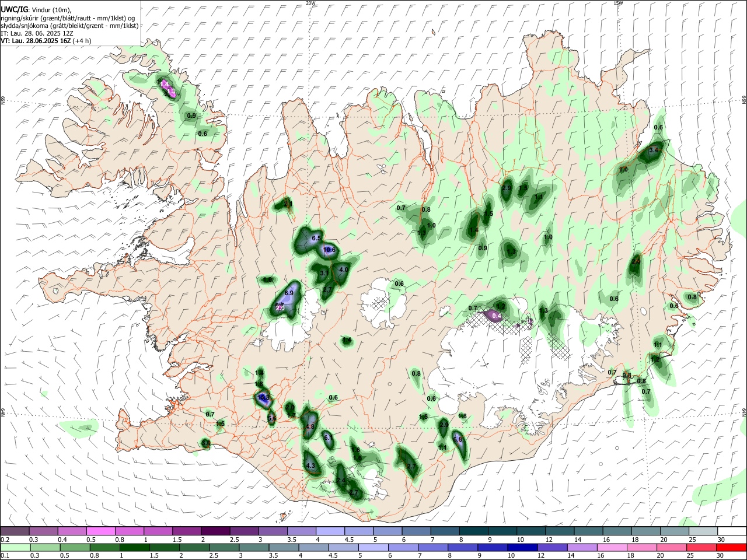Select the 3.4 value in northeast Iceland
The height and width of the screenshot is (560, 747).
coord(654,150)
